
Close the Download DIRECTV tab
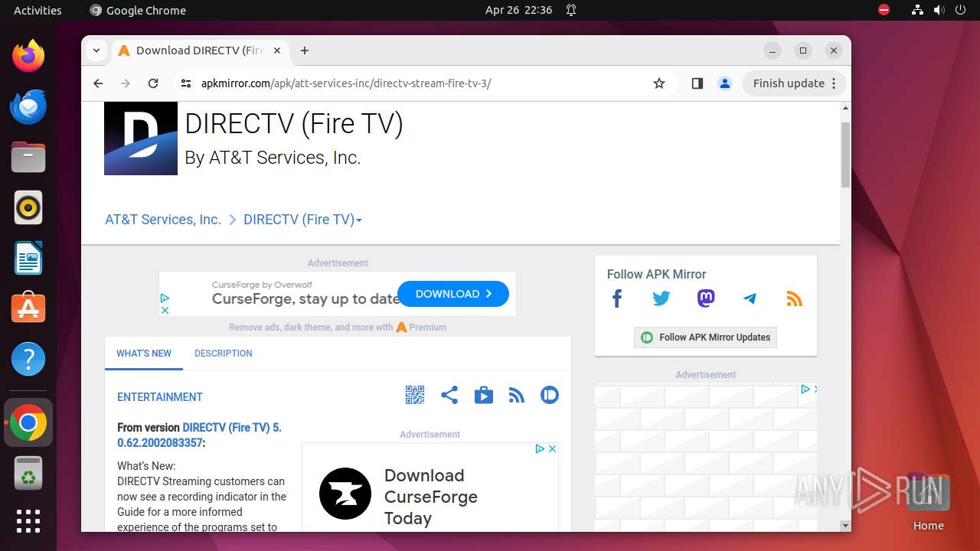point(277,51)
